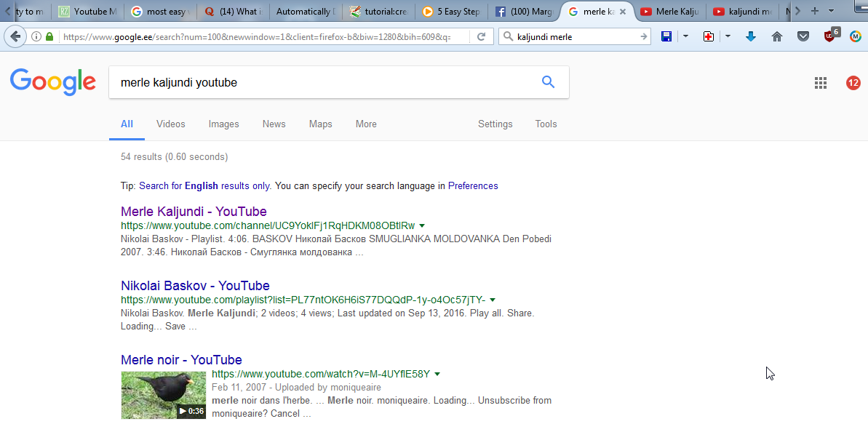The width and height of the screenshot is (868, 440).
Task: Open the Tools search options
Action: tap(546, 124)
